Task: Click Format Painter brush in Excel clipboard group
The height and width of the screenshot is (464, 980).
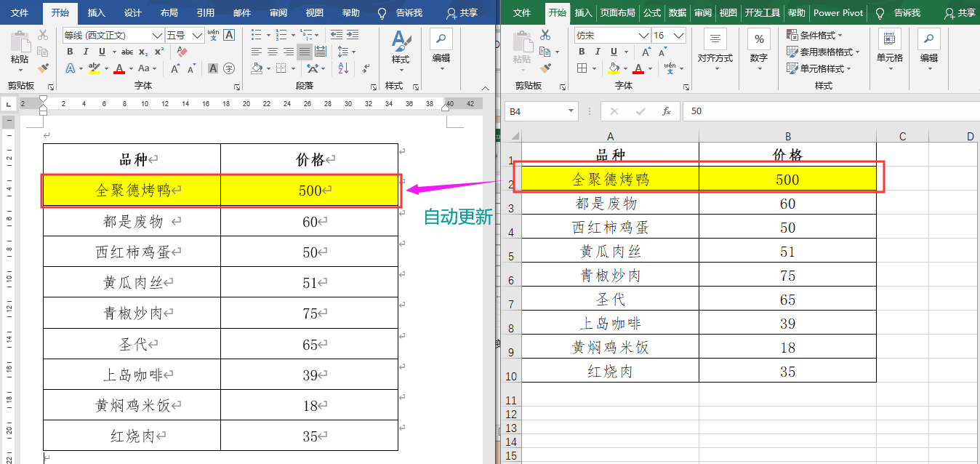Action: pos(546,68)
